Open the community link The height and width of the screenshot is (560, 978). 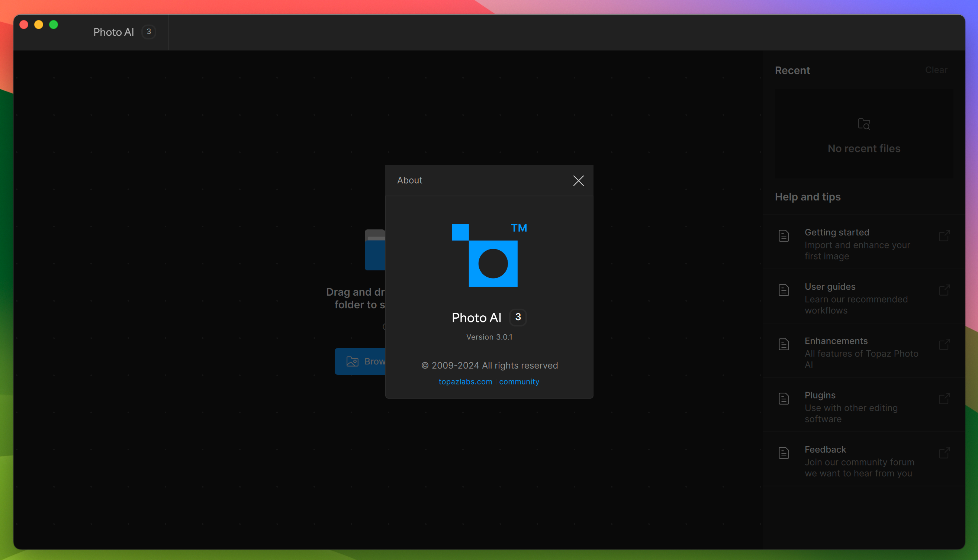(519, 382)
